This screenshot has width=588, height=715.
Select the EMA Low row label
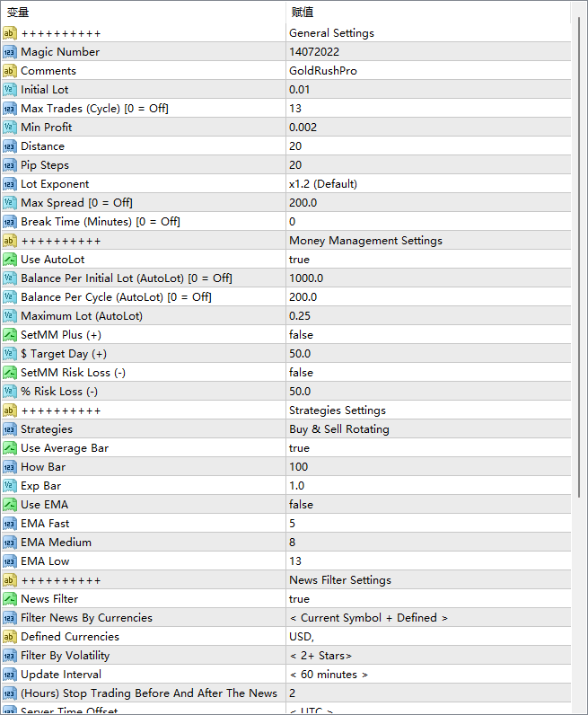(x=45, y=561)
